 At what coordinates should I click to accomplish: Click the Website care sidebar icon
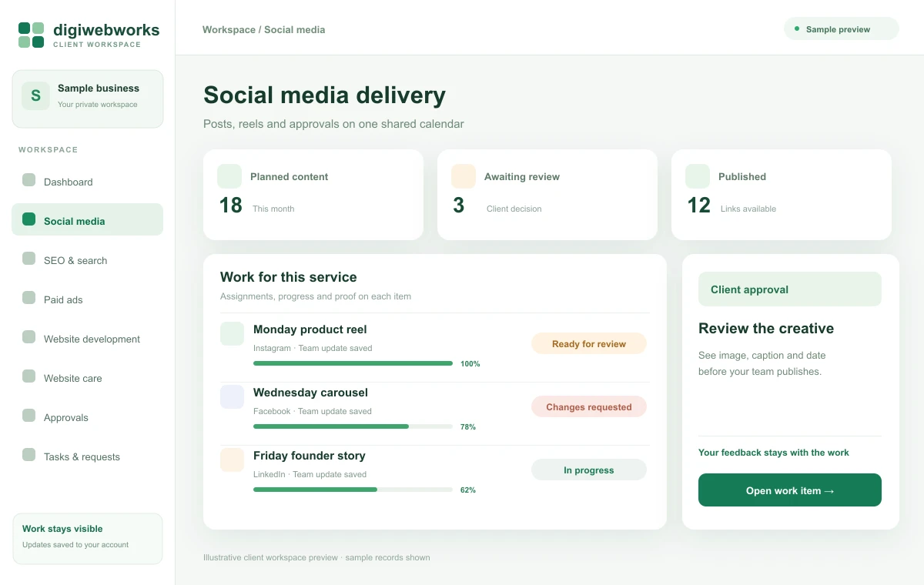pyautogui.click(x=28, y=376)
